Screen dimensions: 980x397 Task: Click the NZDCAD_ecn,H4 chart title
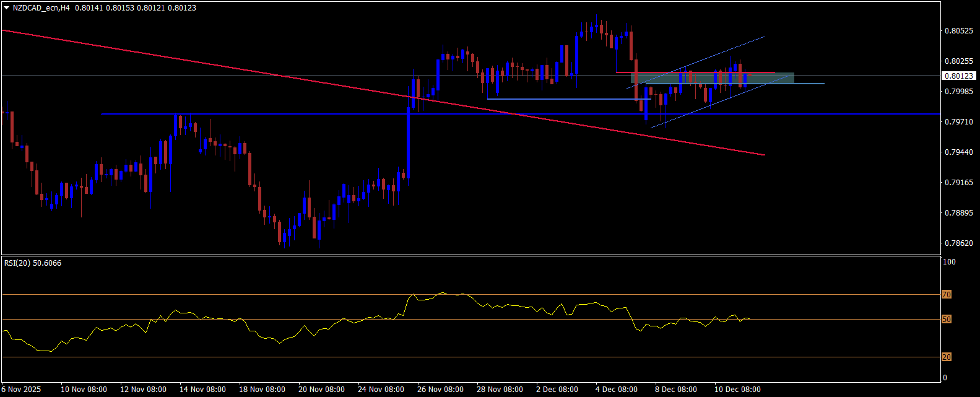[41, 8]
